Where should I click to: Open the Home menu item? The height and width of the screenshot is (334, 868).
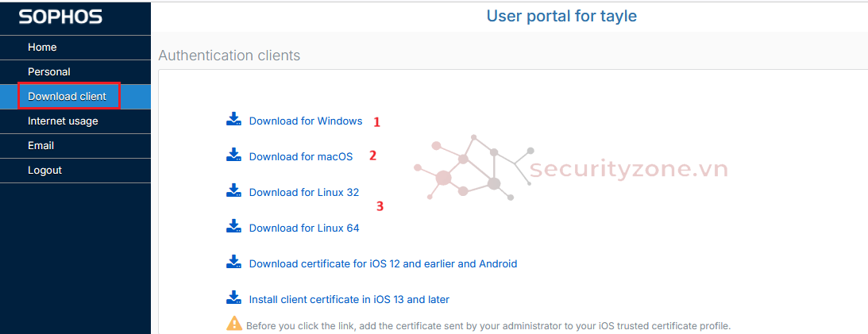(x=42, y=48)
